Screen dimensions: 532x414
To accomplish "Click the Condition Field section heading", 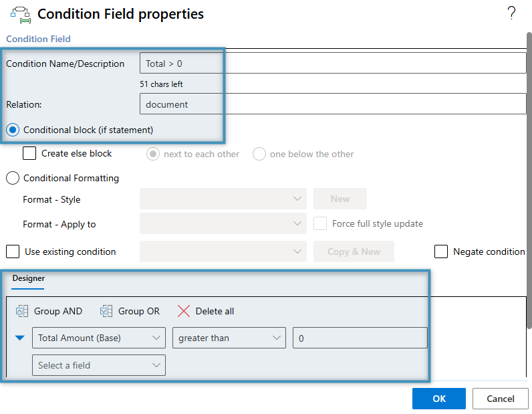I will 38,39.
